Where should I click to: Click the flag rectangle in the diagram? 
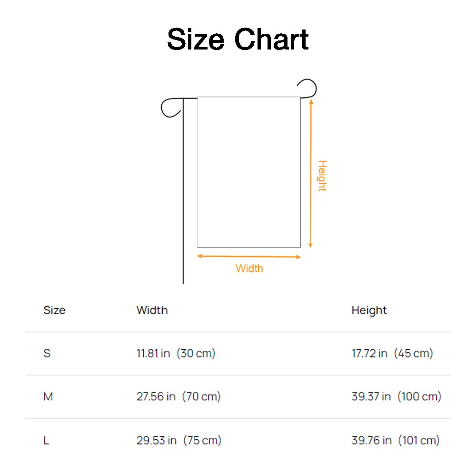(x=248, y=172)
